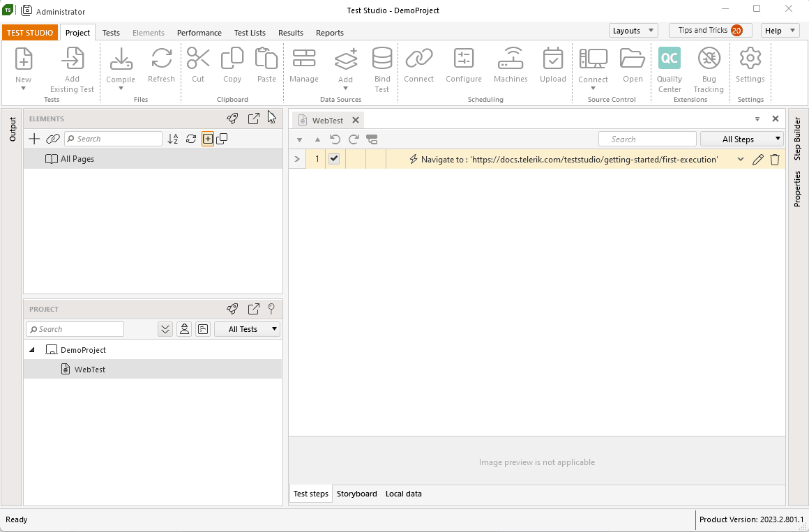This screenshot has width=809, height=532.
Task: Expand the Output side panel
Action: point(13,129)
